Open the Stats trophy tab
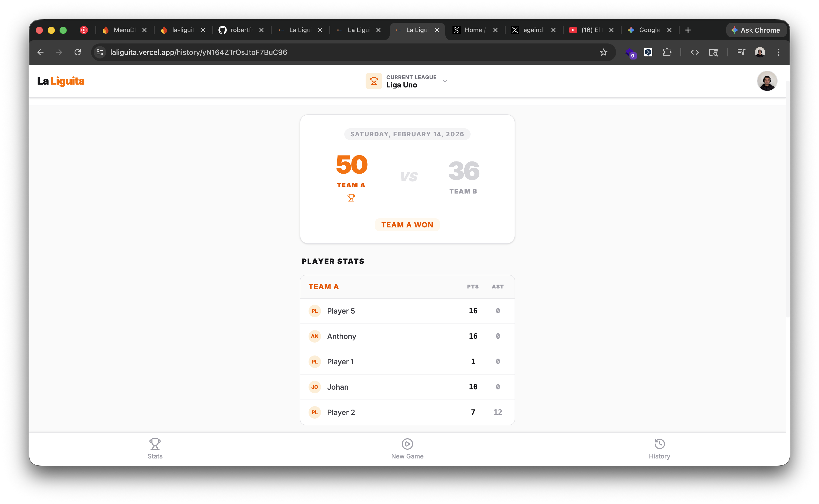The image size is (819, 504). pyautogui.click(x=155, y=449)
